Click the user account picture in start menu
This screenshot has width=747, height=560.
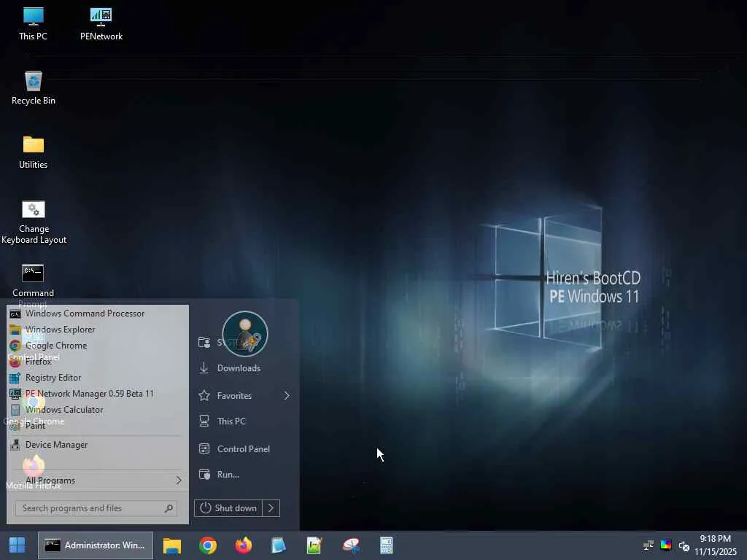[245, 334]
